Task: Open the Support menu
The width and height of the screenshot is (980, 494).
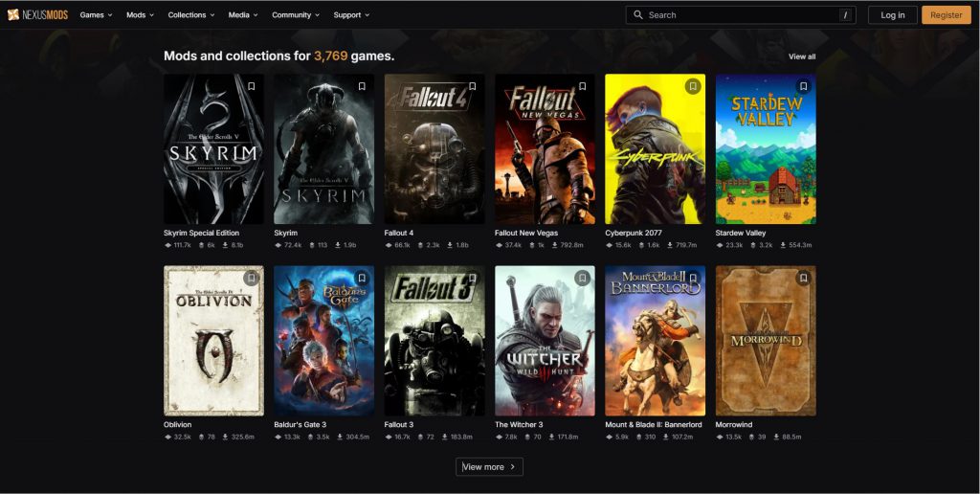Action: click(351, 15)
